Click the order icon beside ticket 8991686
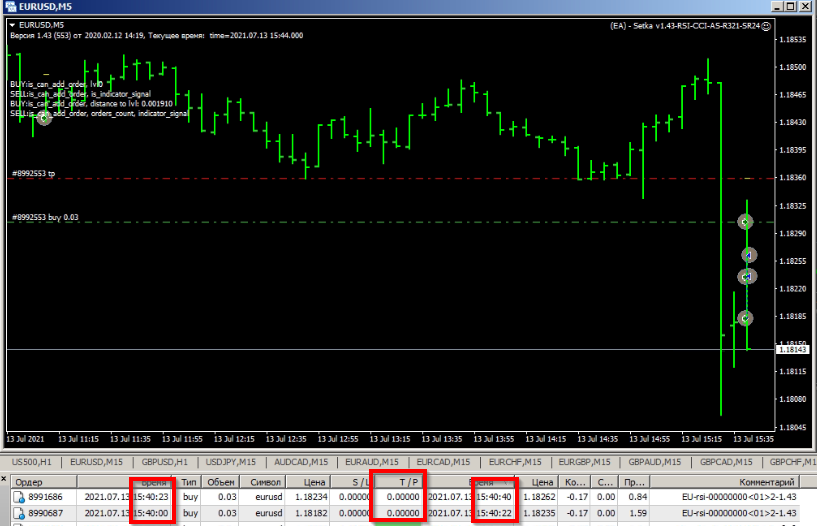Viewport: 817px width, 526px height. point(19,497)
